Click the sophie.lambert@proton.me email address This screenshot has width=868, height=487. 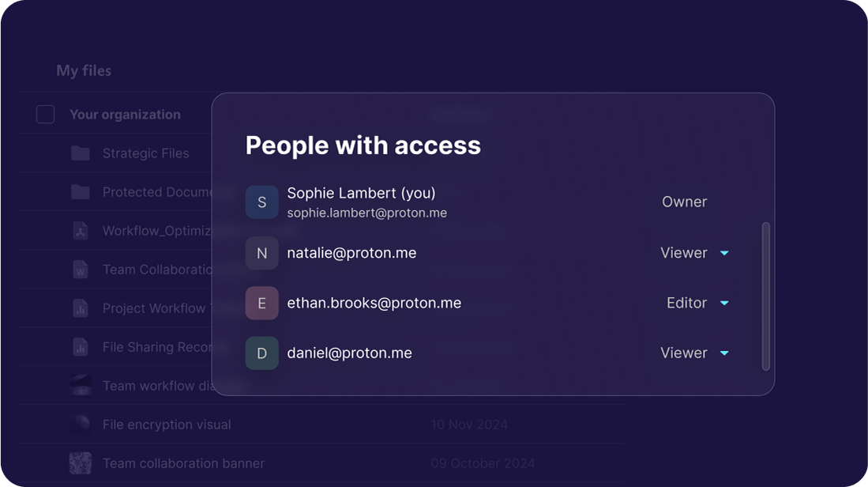point(366,213)
